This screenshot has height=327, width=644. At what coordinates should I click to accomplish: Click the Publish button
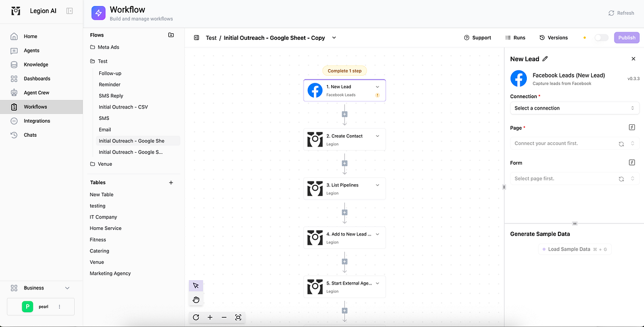pyautogui.click(x=627, y=38)
